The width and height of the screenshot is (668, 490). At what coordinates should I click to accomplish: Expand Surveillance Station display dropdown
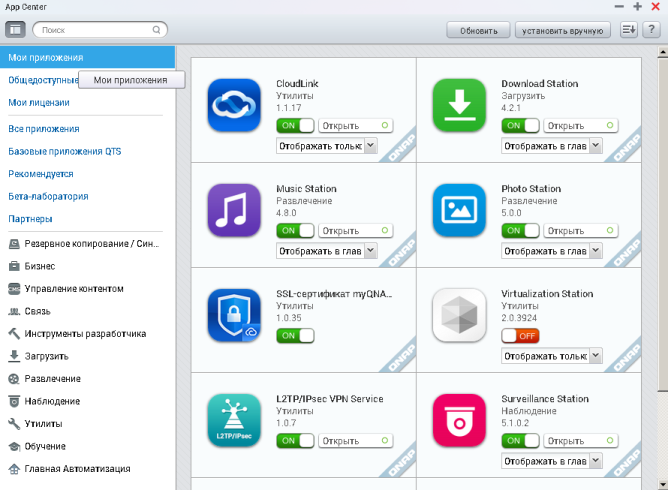click(x=552, y=461)
